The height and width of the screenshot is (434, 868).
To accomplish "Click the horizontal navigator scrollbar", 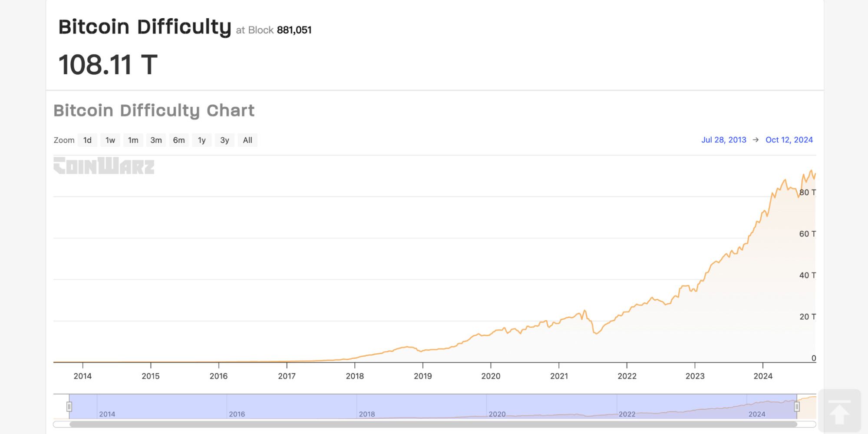I will pos(433,424).
